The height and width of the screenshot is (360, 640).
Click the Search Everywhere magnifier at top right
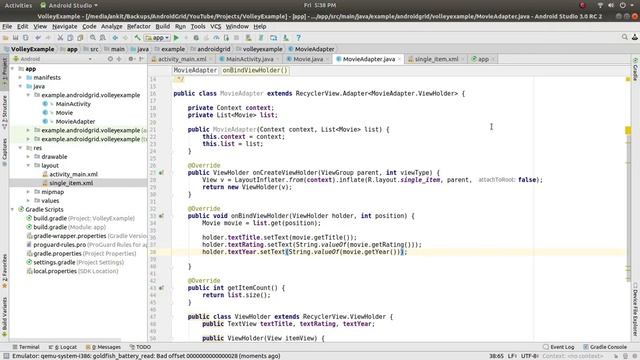624,37
